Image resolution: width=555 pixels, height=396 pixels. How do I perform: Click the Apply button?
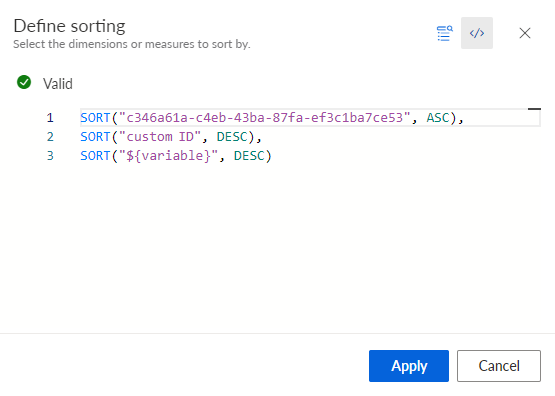pyautogui.click(x=409, y=366)
